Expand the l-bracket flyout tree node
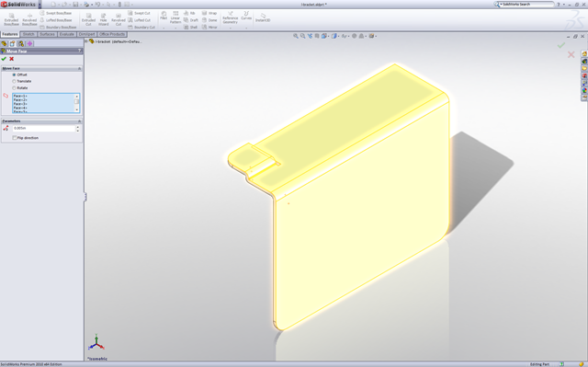This screenshot has width=588, height=367. click(x=86, y=41)
